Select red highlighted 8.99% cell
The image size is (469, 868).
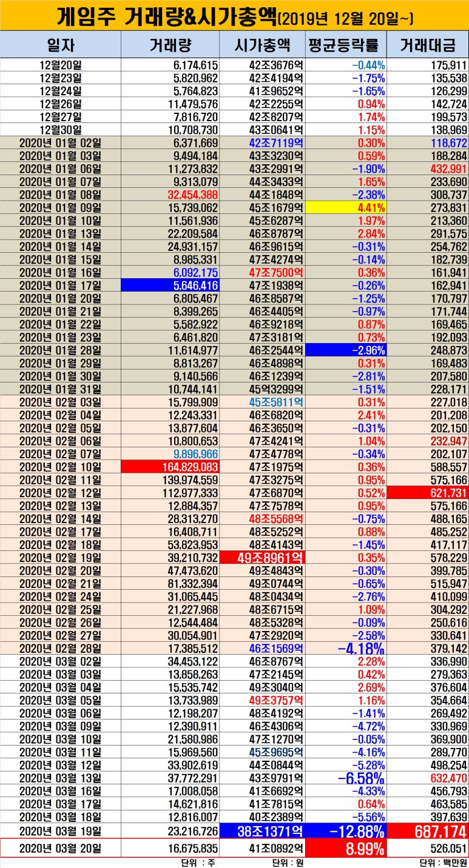click(x=346, y=848)
